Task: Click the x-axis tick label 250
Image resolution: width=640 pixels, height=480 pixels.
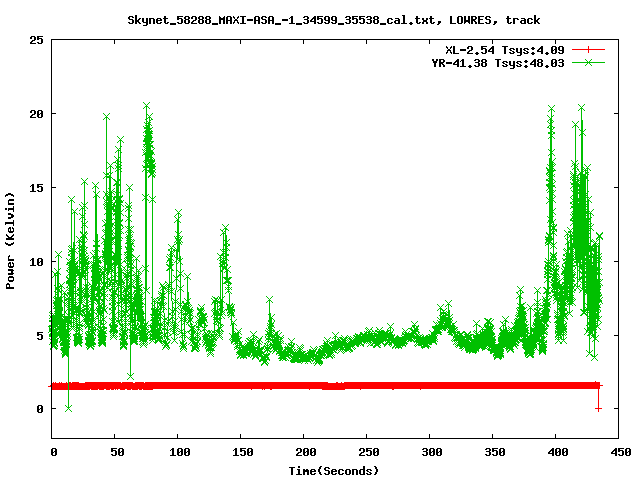Action: point(369,452)
